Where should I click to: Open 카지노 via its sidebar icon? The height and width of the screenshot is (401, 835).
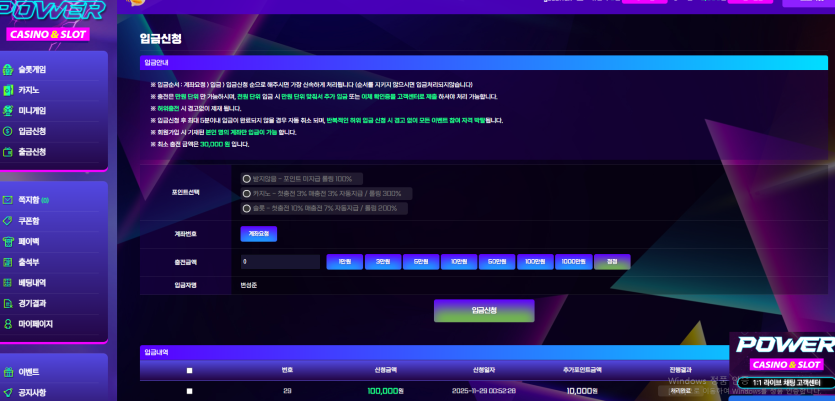click(x=8, y=90)
